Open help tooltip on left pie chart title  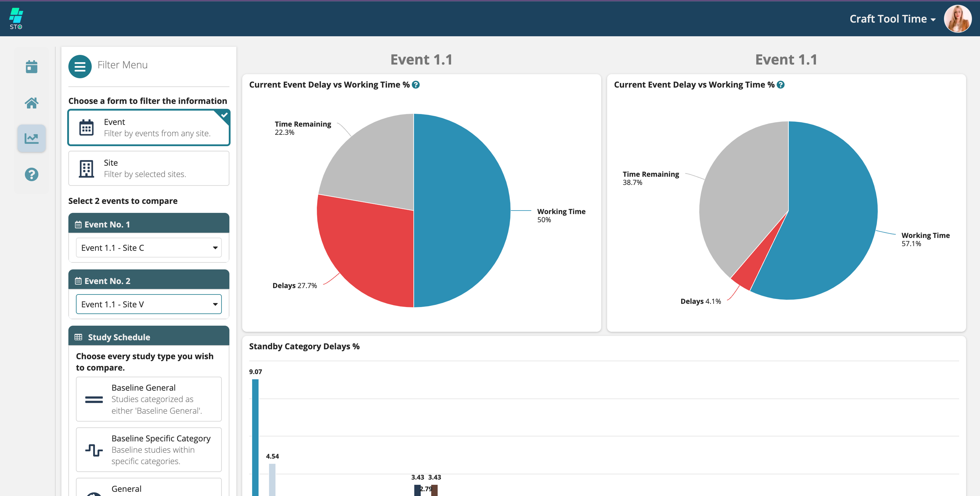point(416,85)
